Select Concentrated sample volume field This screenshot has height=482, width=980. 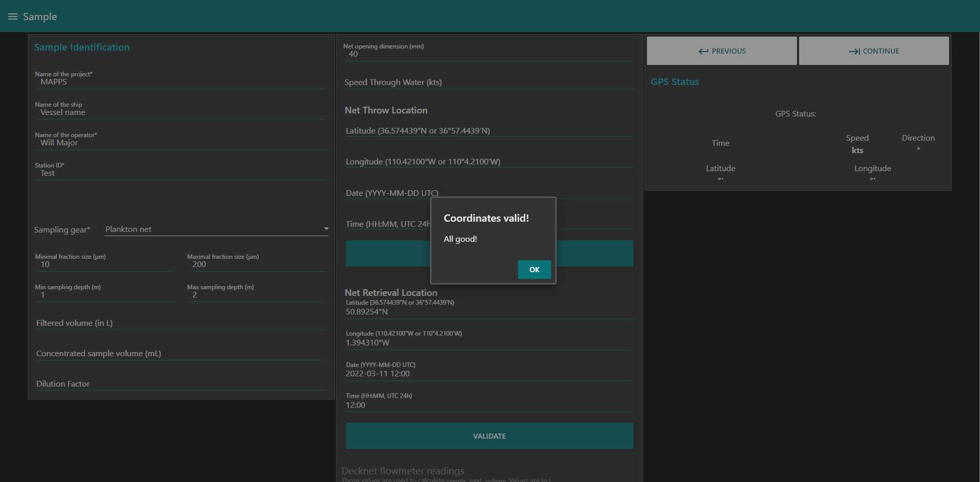[x=180, y=354]
